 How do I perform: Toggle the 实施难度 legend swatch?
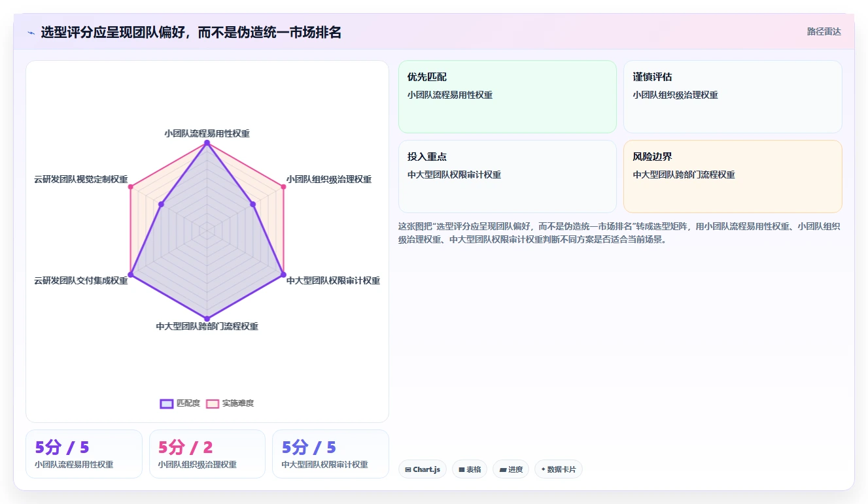pyautogui.click(x=213, y=403)
